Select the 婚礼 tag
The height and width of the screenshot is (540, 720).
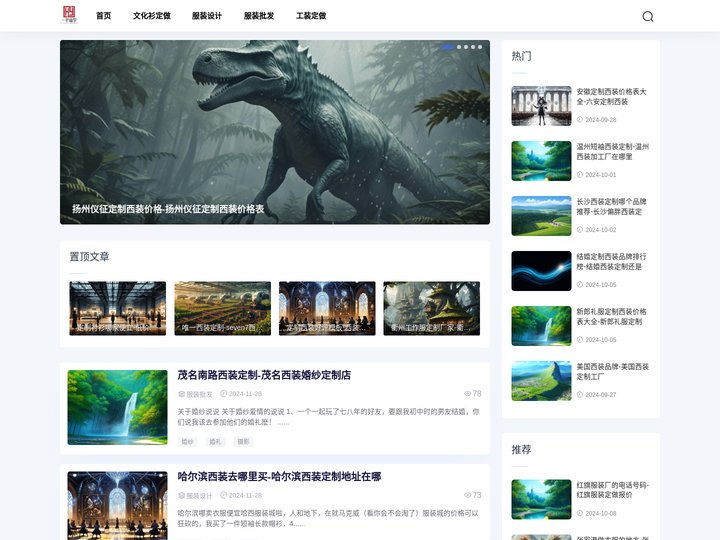[215, 442]
